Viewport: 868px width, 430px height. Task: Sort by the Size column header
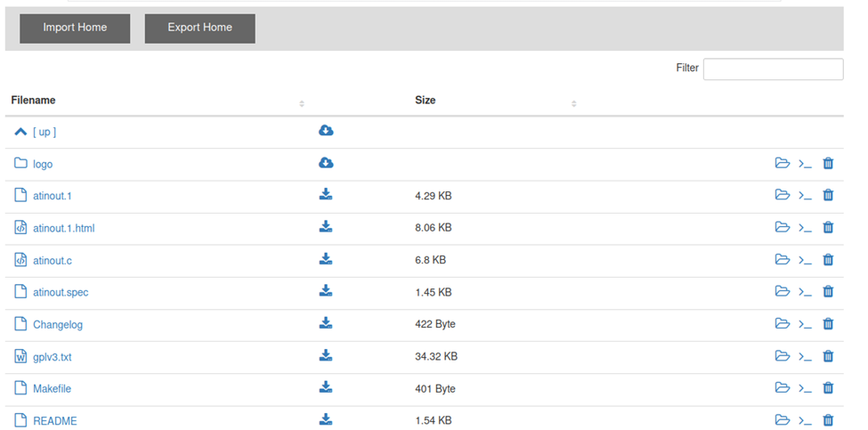pyautogui.click(x=426, y=101)
